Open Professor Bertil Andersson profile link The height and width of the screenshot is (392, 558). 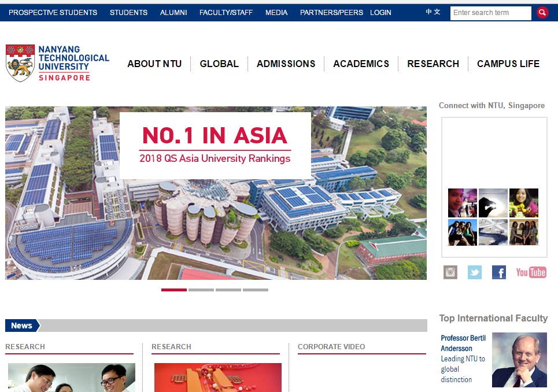(x=463, y=343)
